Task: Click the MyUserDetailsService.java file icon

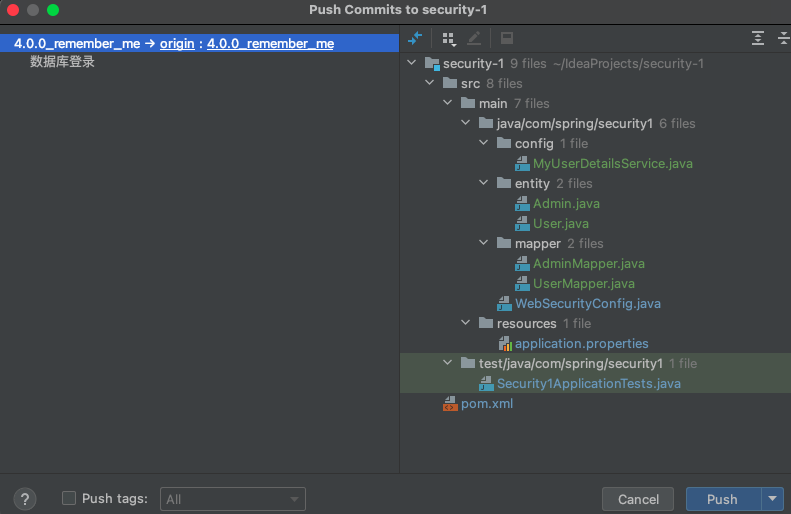Action: [x=522, y=163]
